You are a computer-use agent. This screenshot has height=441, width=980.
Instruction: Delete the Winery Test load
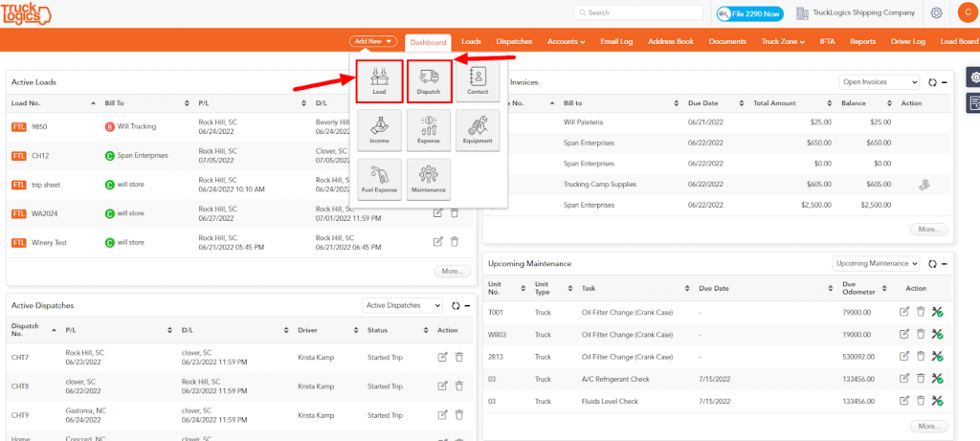pyautogui.click(x=455, y=242)
